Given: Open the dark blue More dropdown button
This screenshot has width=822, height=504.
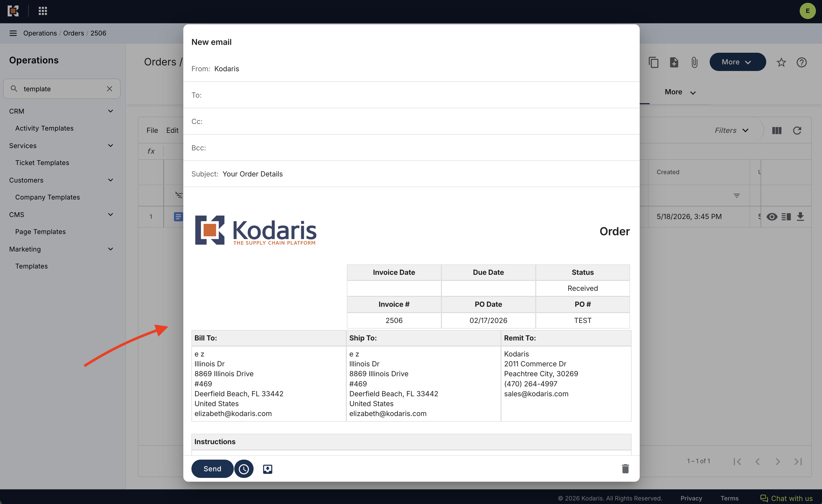Looking at the screenshot, I should (x=738, y=62).
